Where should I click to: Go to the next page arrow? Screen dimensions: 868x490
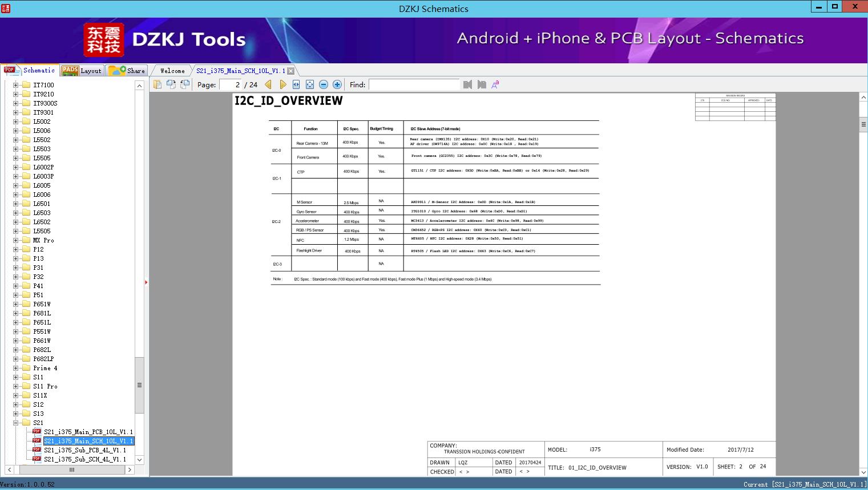pos(282,84)
